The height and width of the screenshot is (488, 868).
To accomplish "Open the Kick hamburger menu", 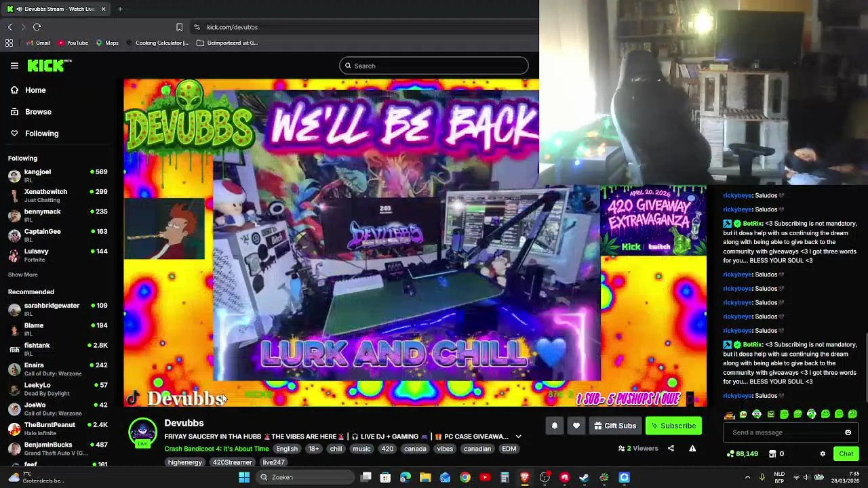I will pyautogui.click(x=14, y=66).
